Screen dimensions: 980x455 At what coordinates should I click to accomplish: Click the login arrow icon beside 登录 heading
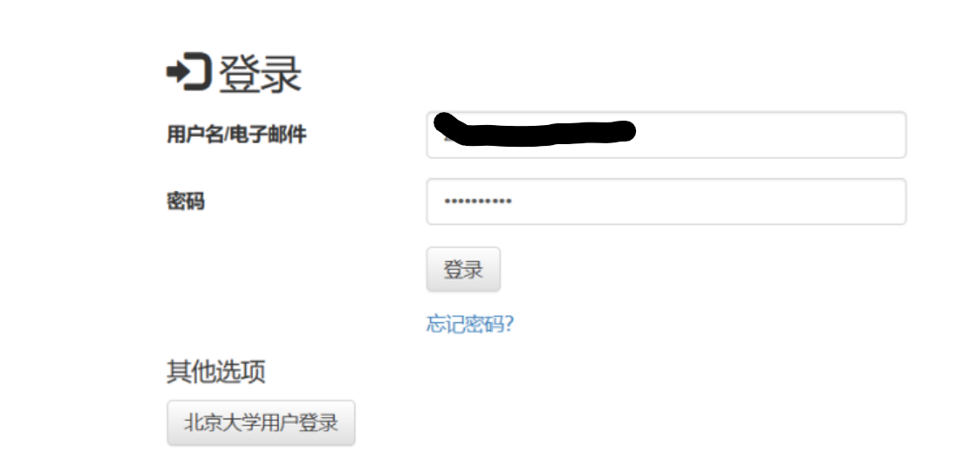pyautogui.click(x=189, y=72)
